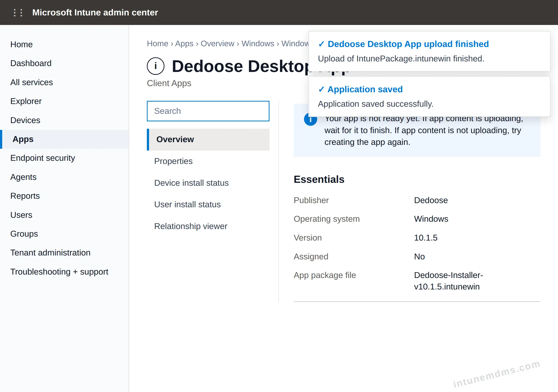Focus the app blade Search box
This screenshot has height=392, width=558.
click(208, 111)
